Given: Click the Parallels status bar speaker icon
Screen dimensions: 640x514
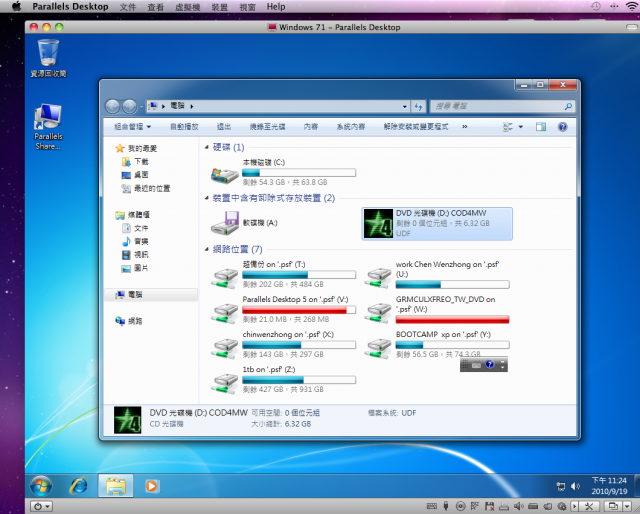Looking at the screenshot, I should [518, 506].
